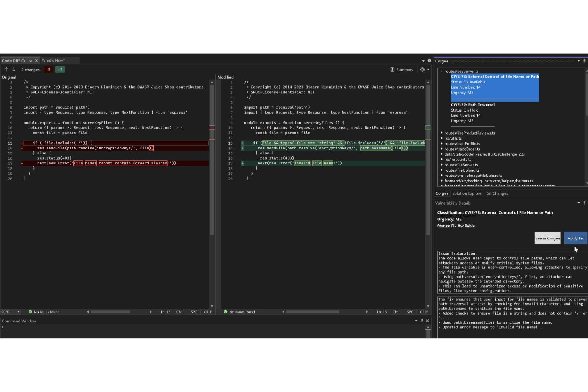
Task: Toggle CRLF line ending in Original pane
Action: tap(207, 312)
